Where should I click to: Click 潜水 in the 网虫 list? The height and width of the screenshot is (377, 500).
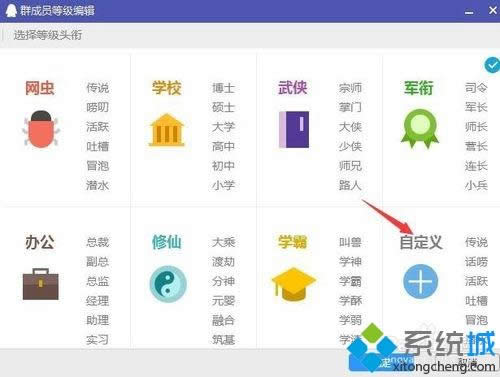[x=97, y=185]
